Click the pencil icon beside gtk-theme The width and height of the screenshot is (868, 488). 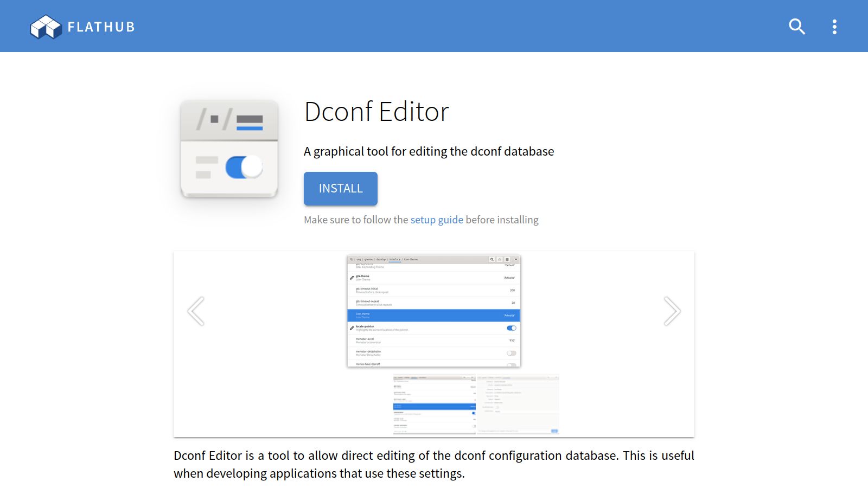tap(352, 278)
